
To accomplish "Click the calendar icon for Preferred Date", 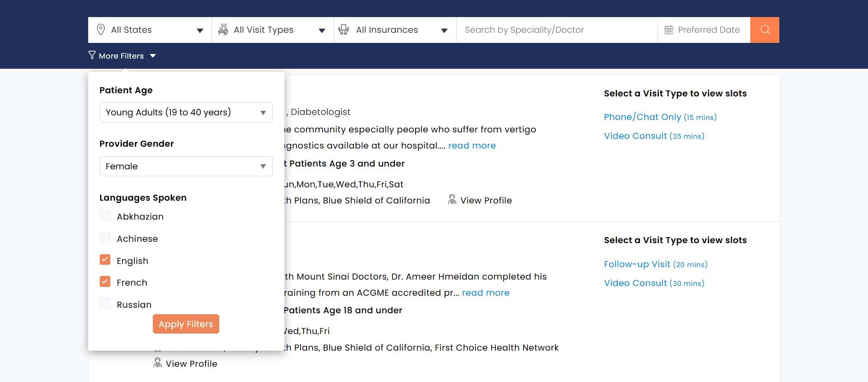I will [x=669, y=30].
